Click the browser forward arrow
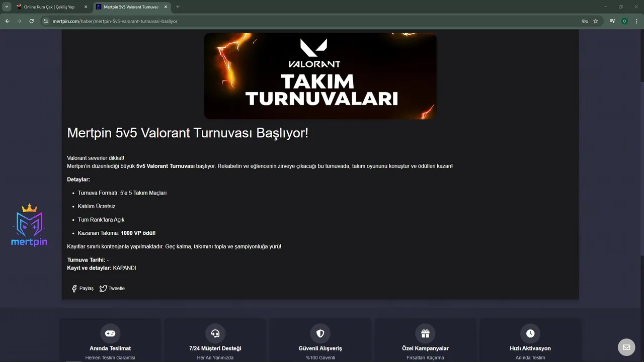This screenshot has width=644, height=362. [19, 21]
